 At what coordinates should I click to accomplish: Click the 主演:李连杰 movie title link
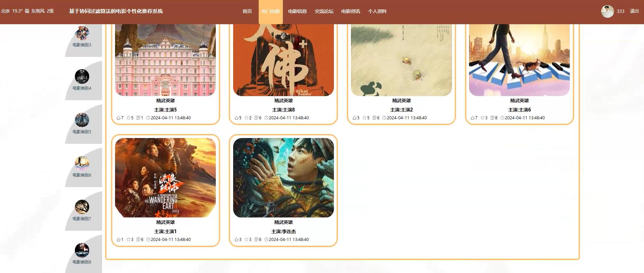click(x=284, y=231)
